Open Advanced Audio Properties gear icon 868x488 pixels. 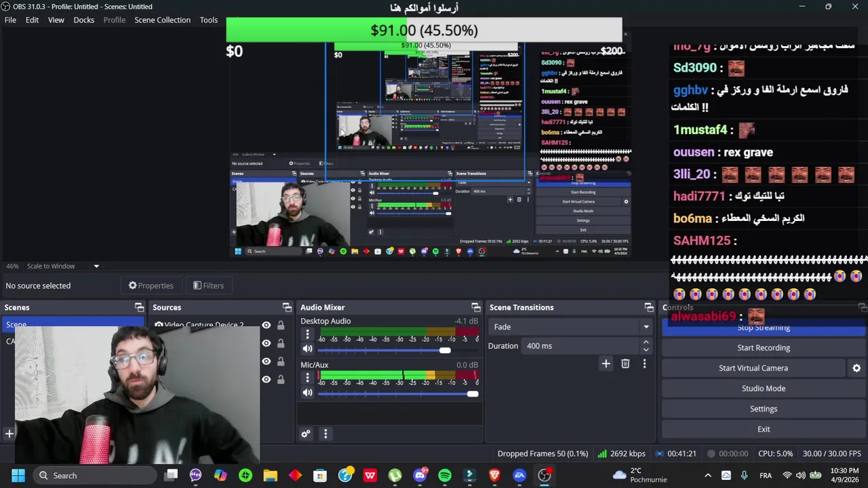pos(306,434)
